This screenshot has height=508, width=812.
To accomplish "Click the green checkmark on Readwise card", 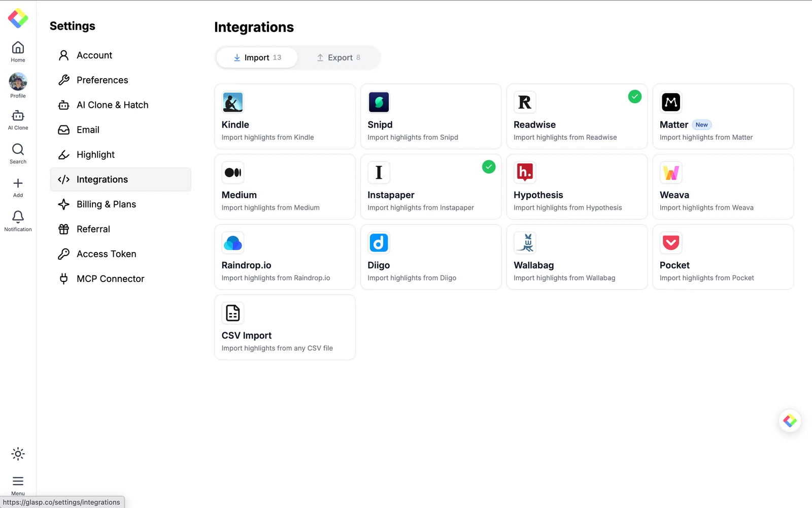I will click(x=635, y=97).
